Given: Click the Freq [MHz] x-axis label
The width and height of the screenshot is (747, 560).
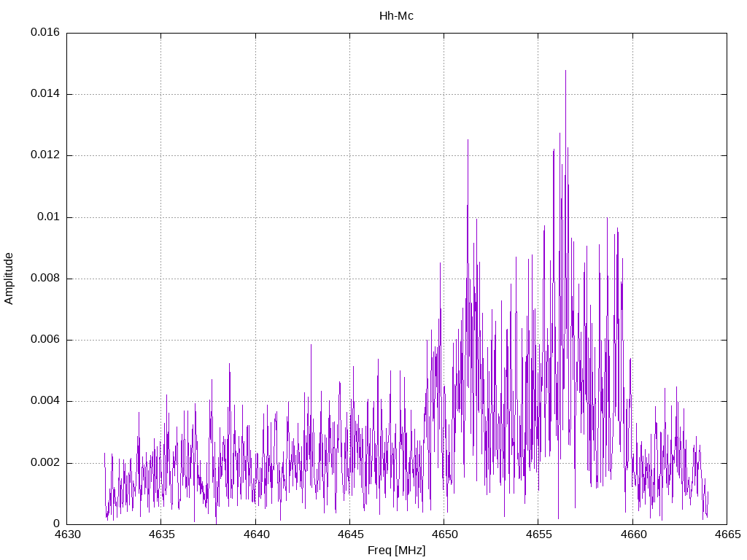Looking at the screenshot, I should 396,551.
